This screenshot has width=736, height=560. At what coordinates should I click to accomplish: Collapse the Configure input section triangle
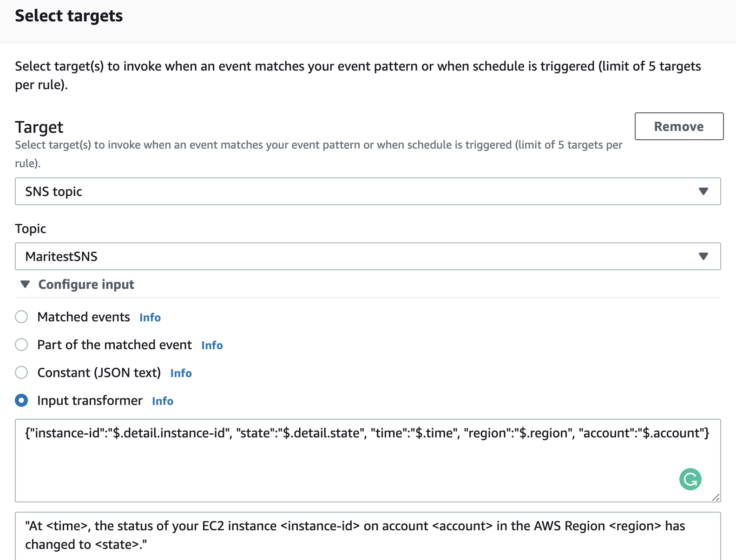pyautogui.click(x=25, y=284)
